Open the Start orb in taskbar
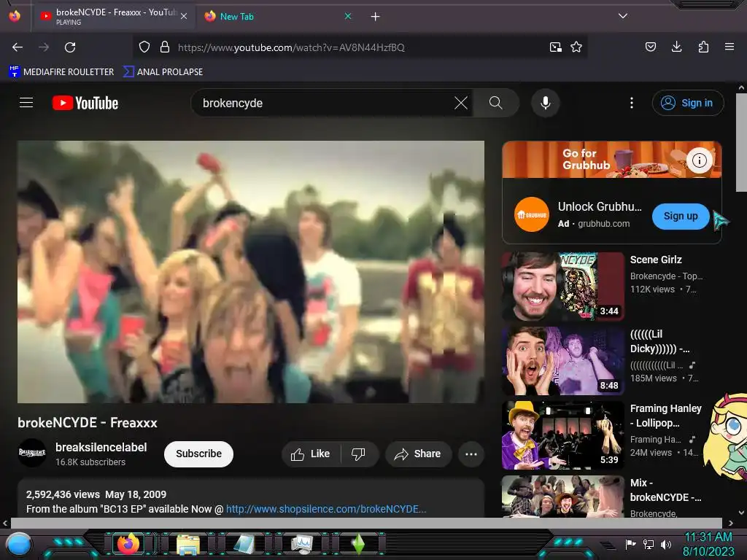The height and width of the screenshot is (560, 747). coord(18,544)
